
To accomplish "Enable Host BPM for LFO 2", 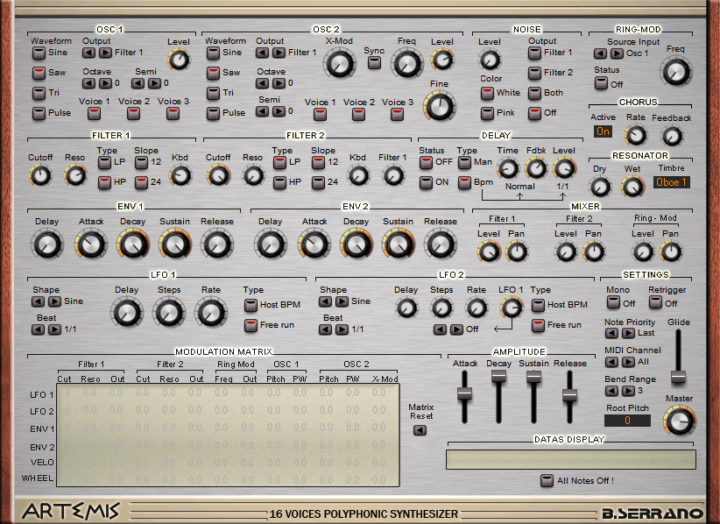I will 538,305.
